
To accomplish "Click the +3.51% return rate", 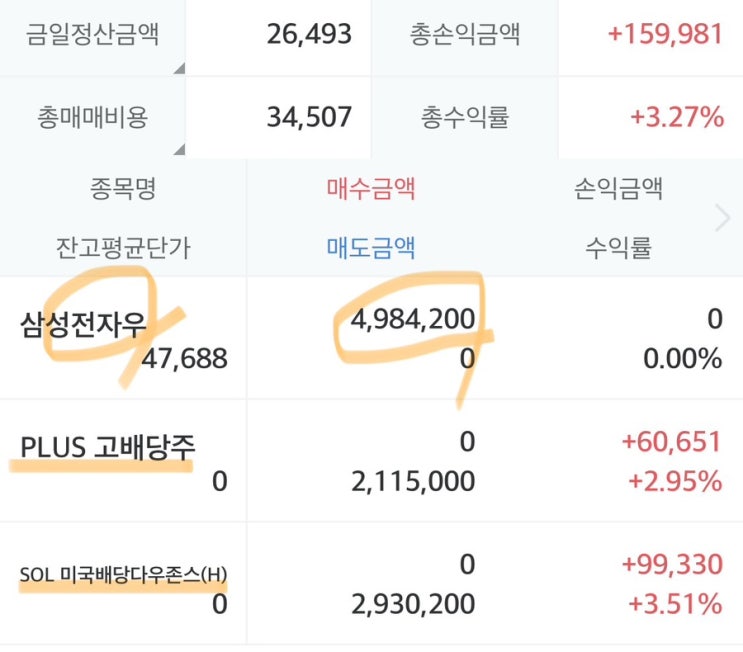I will click(x=676, y=604).
